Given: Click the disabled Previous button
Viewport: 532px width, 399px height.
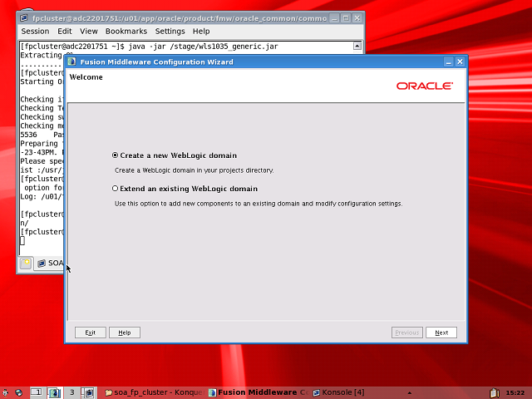Looking at the screenshot, I should tap(406, 332).
